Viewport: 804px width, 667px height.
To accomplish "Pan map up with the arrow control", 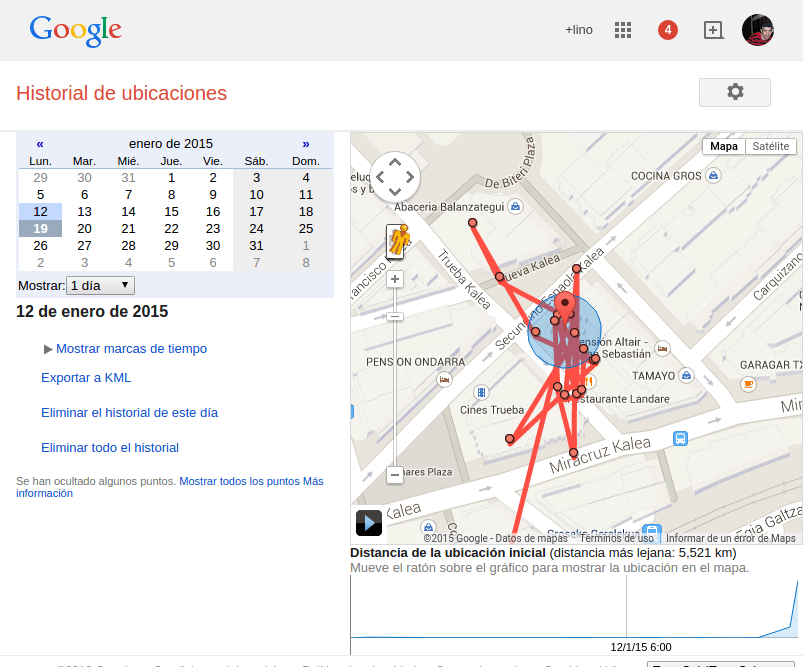I will click(x=395, y=163).
